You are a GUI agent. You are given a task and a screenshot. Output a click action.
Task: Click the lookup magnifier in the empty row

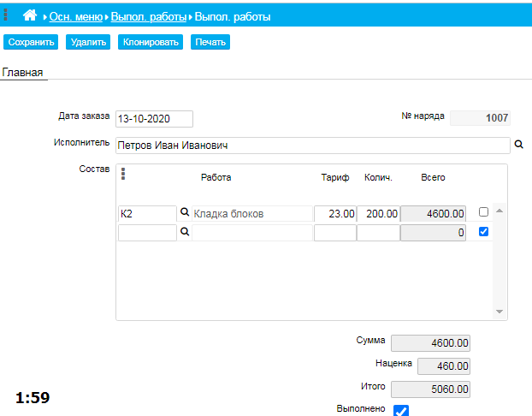coord(183,232)
